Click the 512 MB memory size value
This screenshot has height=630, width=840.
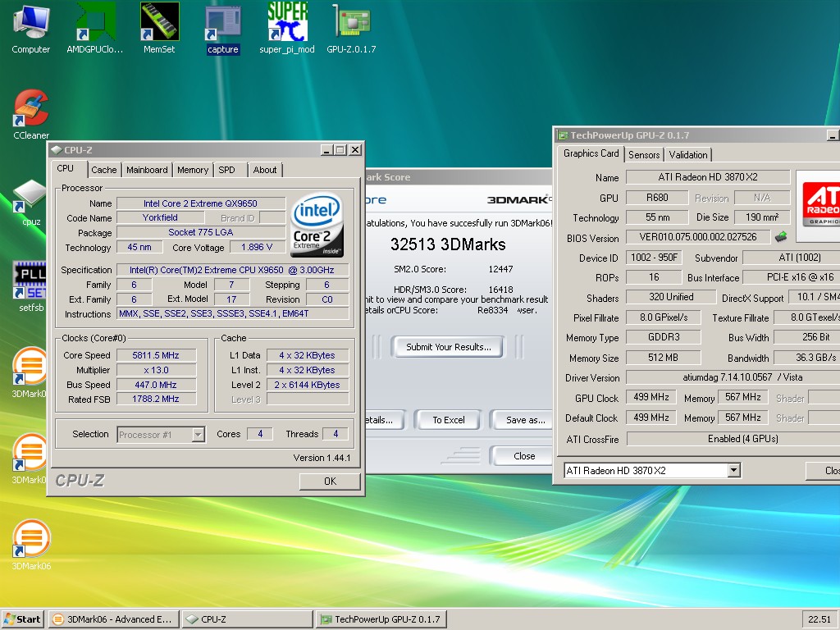pyautogui.click(x=663, y=358)
